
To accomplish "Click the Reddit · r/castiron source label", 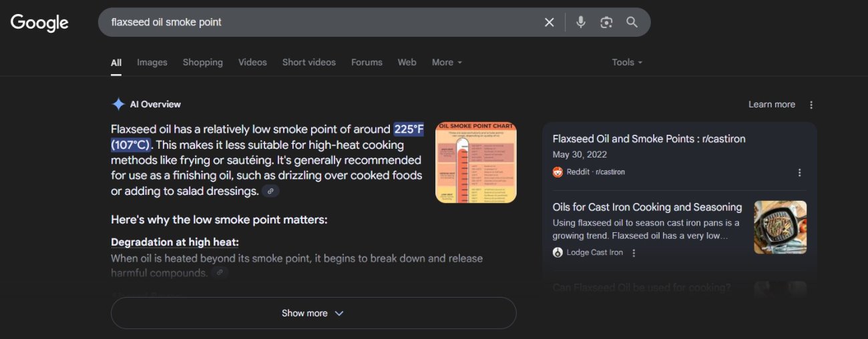I will point(596,172).
